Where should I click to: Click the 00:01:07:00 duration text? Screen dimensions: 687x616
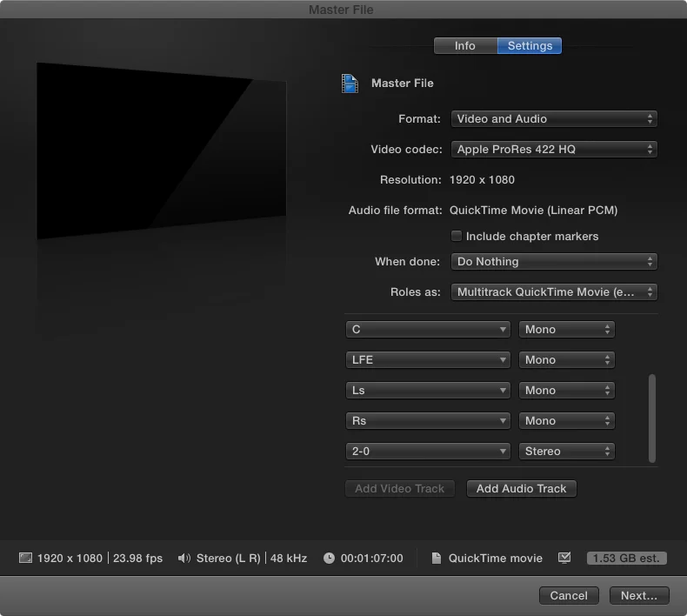pyautogui.click(x=371, y=558)
